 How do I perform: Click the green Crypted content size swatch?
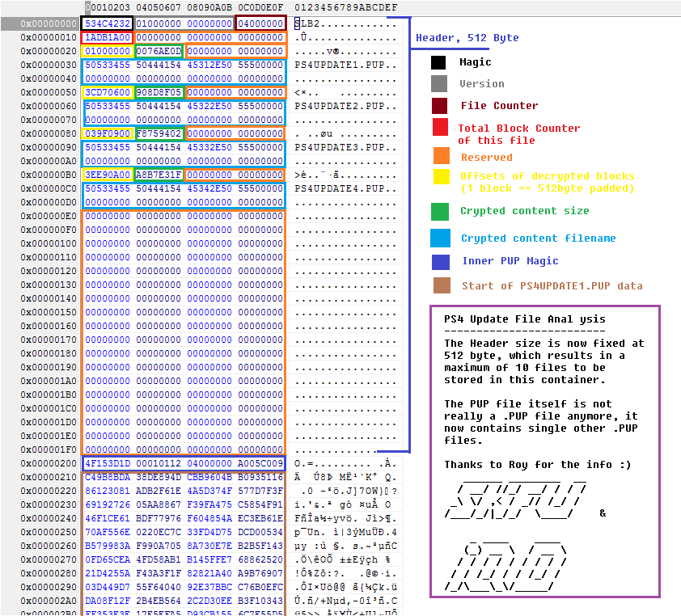tap(438, 211)
